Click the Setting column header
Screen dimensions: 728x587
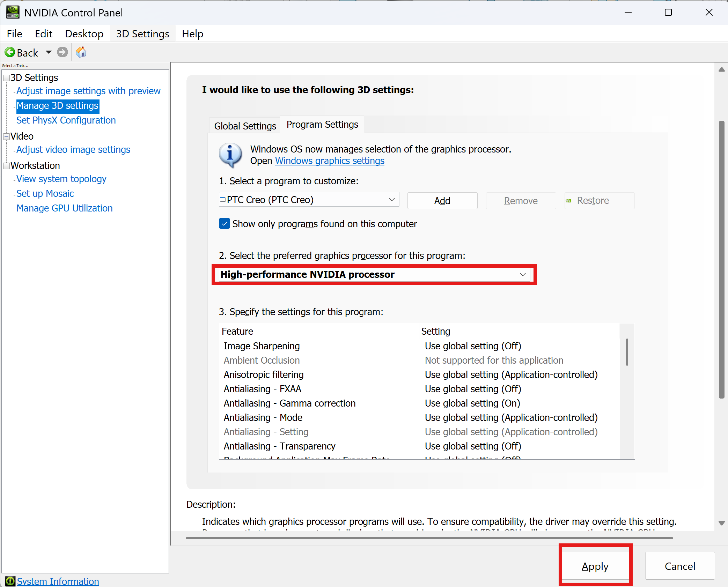coord(519,331)
